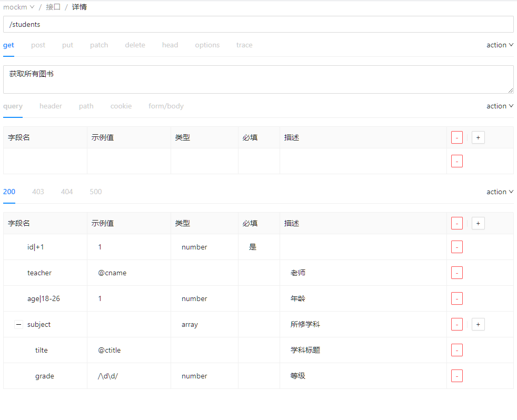Image resolution: width=517 pixels, height=420 pixels.
Task: Add a field via the response table header plus
Action: [478, 223]
